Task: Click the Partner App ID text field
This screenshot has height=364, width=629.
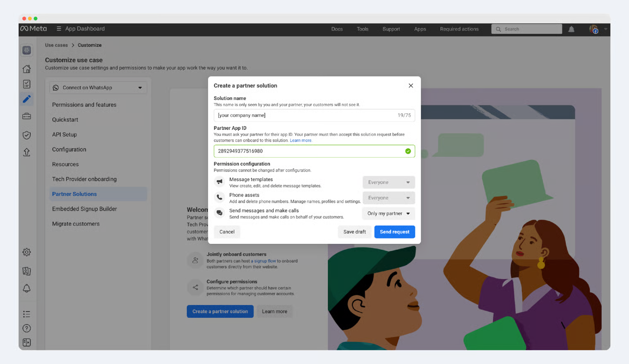Action: coord(308,151)
